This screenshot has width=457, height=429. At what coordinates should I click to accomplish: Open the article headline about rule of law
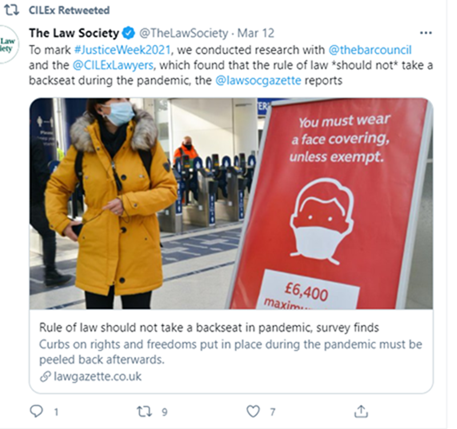209,328
